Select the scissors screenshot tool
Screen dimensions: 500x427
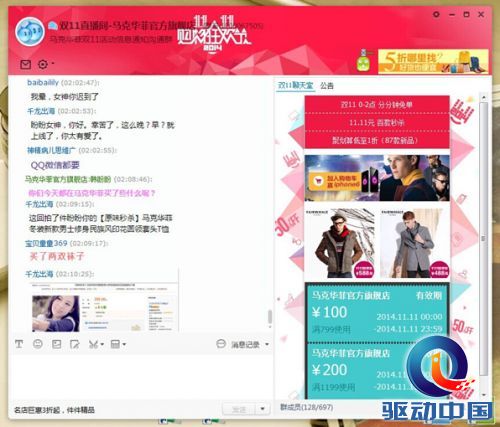(93, 344)
